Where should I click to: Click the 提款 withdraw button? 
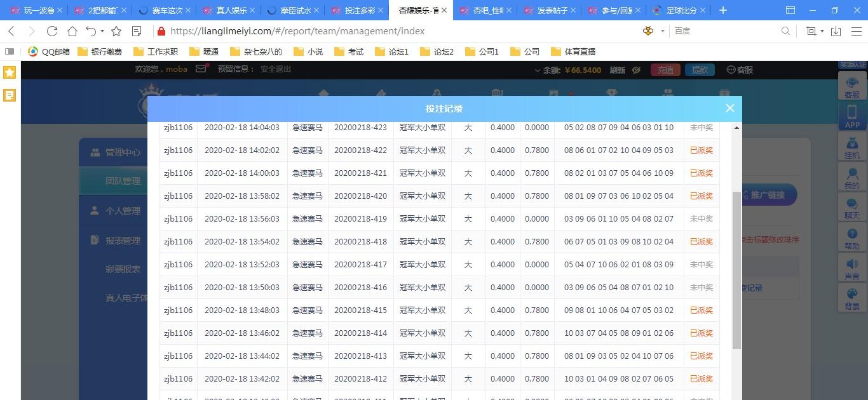700,70
